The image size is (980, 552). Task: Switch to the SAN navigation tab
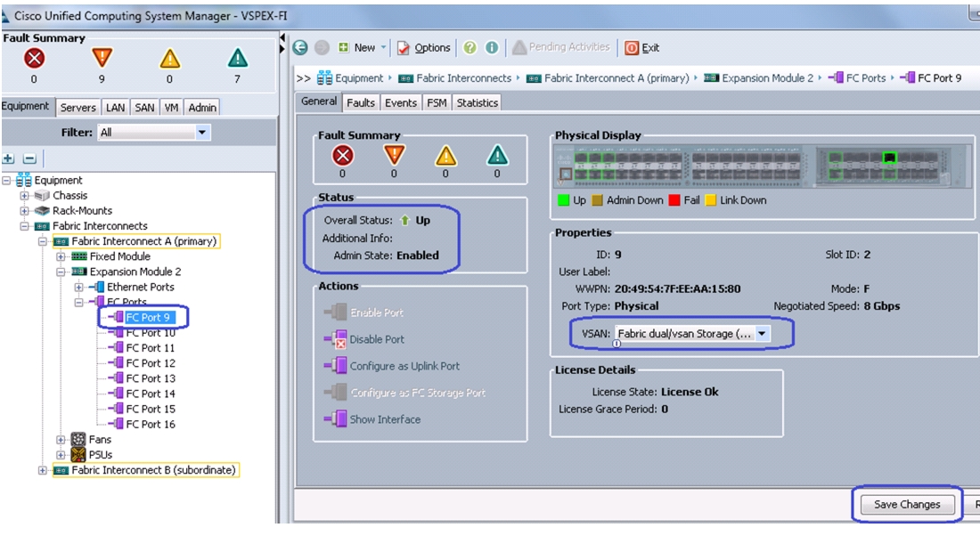click(x=144, y=108)
